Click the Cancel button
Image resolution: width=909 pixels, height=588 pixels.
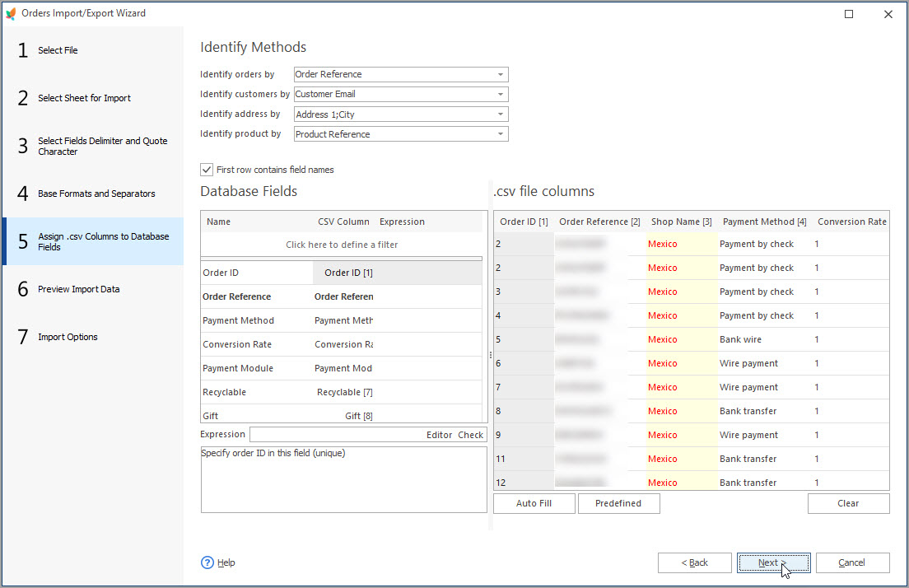click(x=852, y=562)
